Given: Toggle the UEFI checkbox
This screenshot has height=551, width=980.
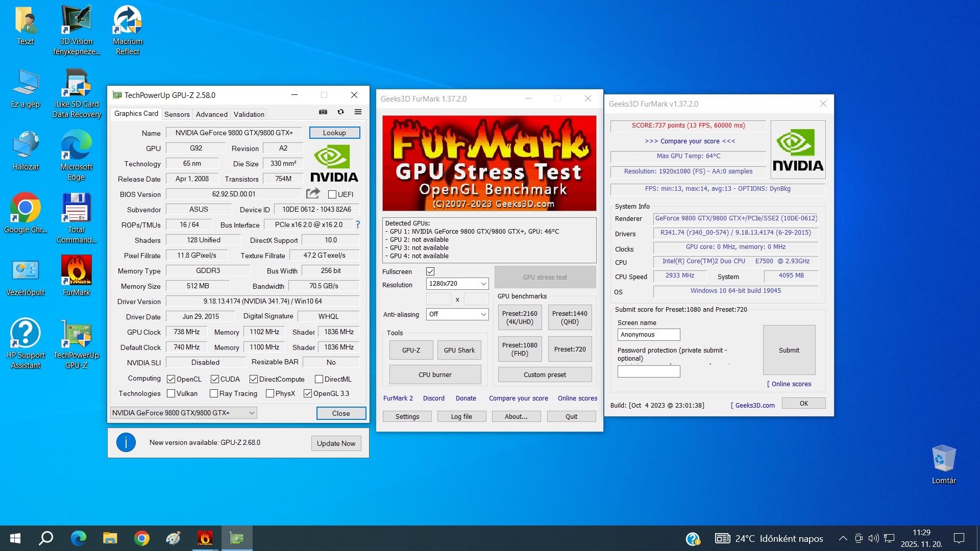Looking at the screenshot, I should coord(332,194).
